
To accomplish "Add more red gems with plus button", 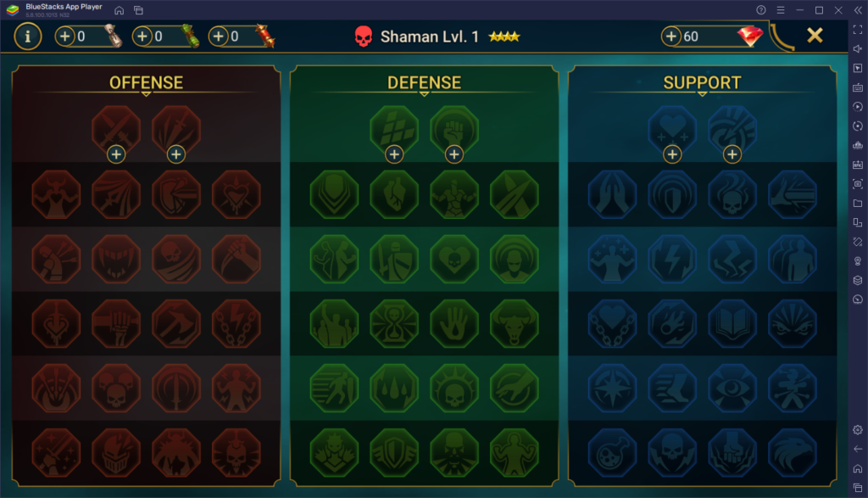I will click(671, 36).
